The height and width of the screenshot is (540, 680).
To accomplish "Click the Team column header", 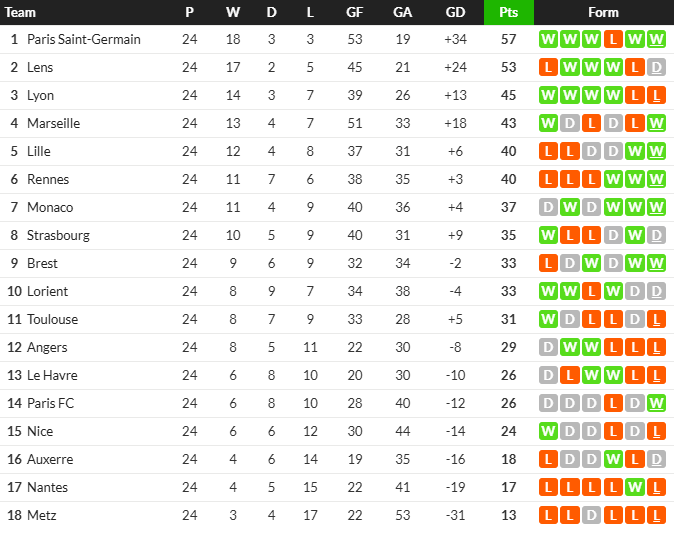I will pyautogui.click(x=20, y=12).
